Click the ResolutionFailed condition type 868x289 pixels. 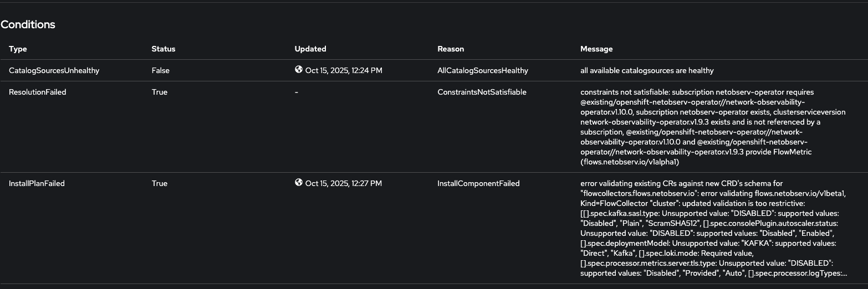[37, 92]
